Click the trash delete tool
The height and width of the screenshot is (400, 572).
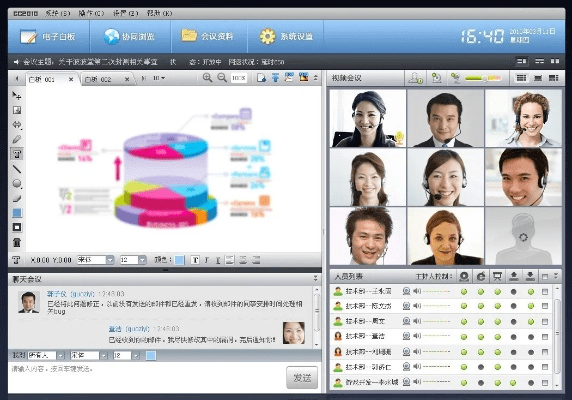point(17,242)
